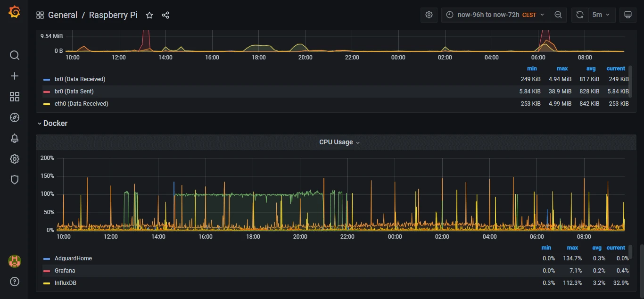The height and width of the screenshot is (299, 644).
Task: Change color of br0 (Data Sent) swatch
Action: (x=47, y=91)
